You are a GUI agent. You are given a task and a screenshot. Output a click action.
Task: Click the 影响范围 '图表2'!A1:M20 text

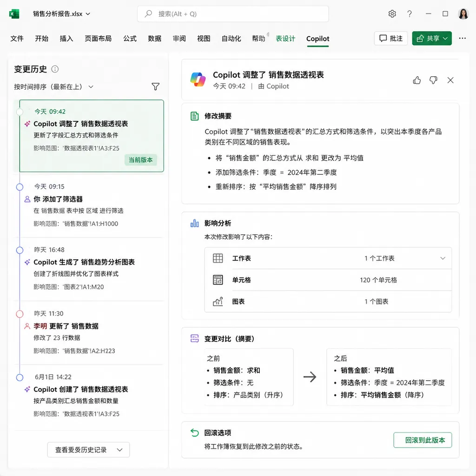(69, 287)
